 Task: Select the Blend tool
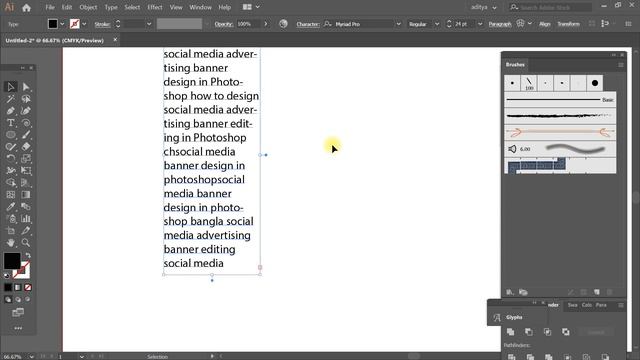[x=26, y=207]
